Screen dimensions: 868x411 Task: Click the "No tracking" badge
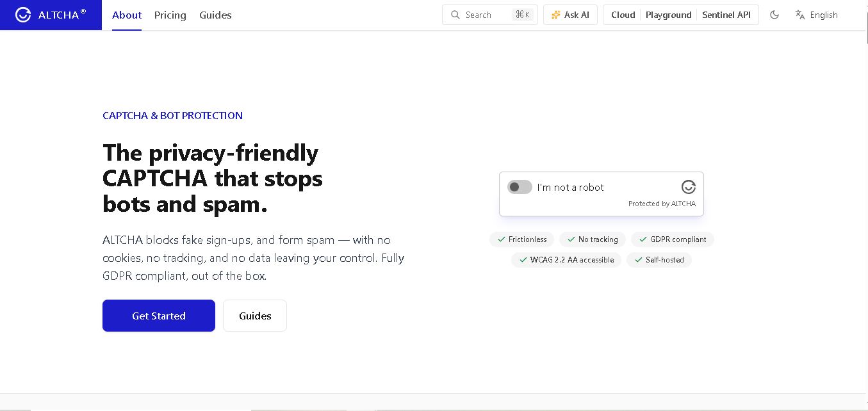click(x=592, y=239)
